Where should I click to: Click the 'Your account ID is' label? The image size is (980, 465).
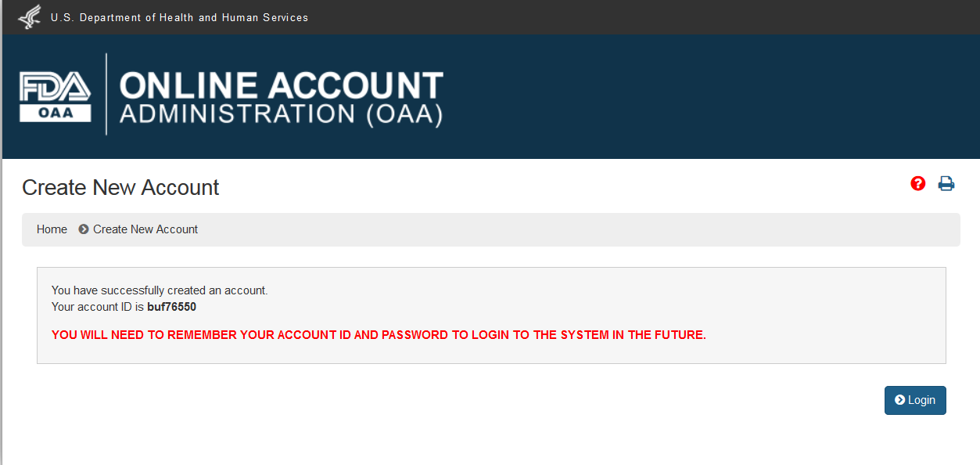(98, 307)
